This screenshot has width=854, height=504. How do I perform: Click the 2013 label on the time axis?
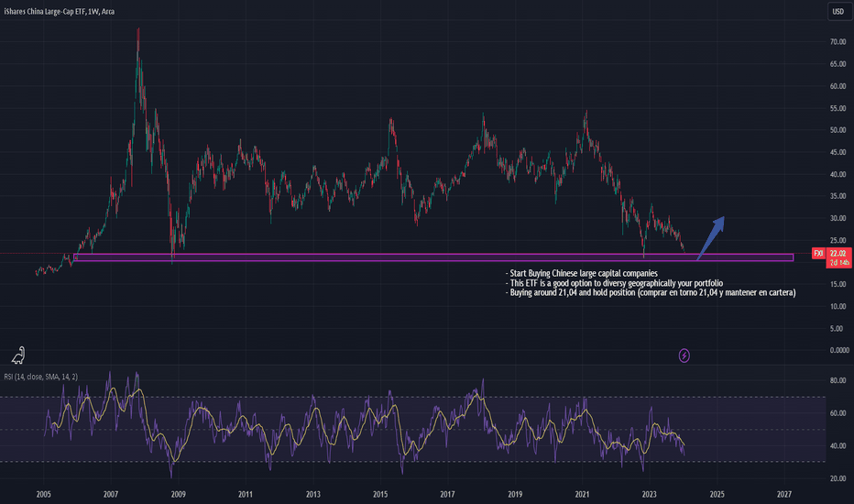[x=313, y=494]
